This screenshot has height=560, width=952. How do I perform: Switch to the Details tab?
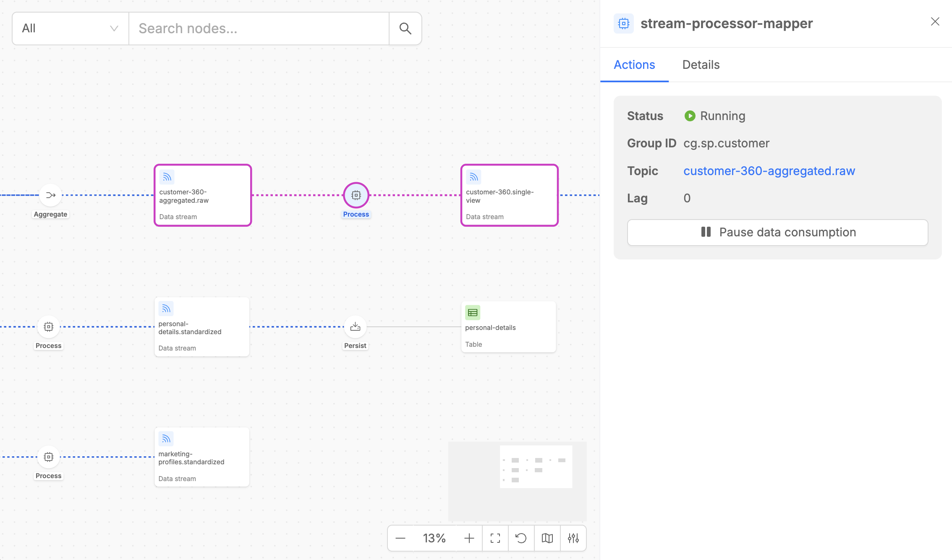click(x=701, y=65)
